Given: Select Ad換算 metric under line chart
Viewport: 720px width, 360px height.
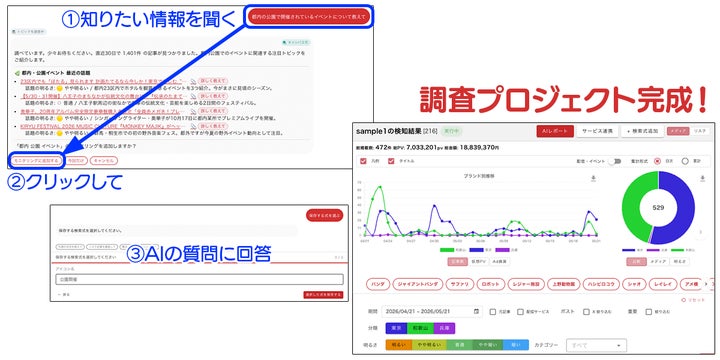Looking at the screenshot, I should pyautogui.click(x=499, y=261).
